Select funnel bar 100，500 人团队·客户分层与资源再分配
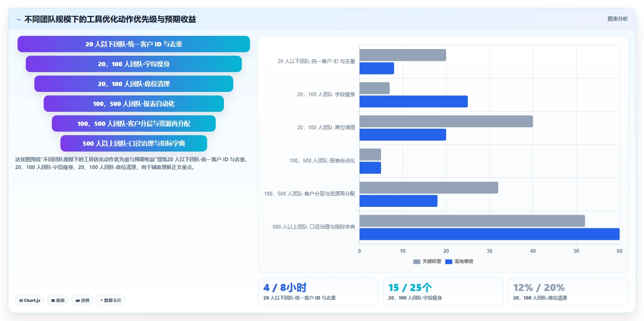Screen dimensions: 644x321 (x=134, y=123)
